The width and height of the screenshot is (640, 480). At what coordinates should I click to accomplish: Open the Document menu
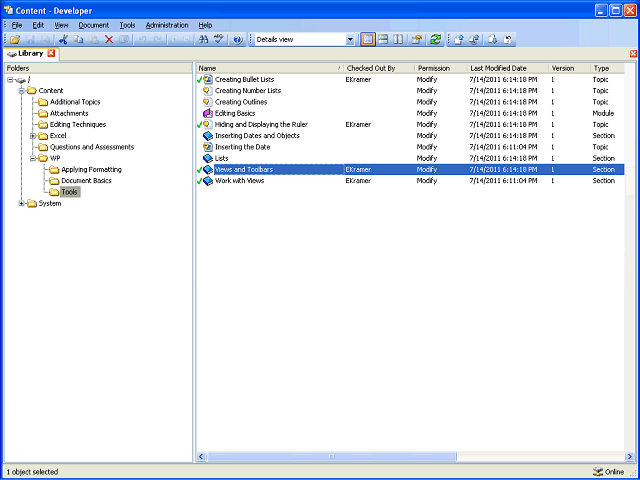click(94, 25)
